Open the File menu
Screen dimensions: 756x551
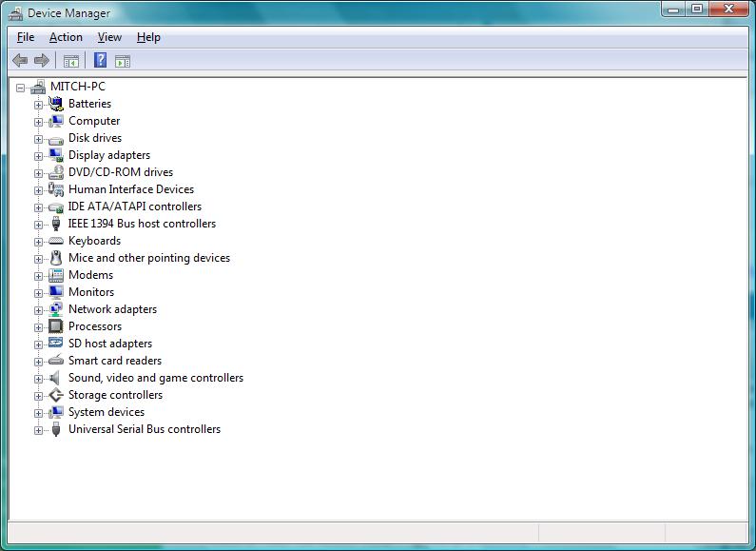pos(26,37)
